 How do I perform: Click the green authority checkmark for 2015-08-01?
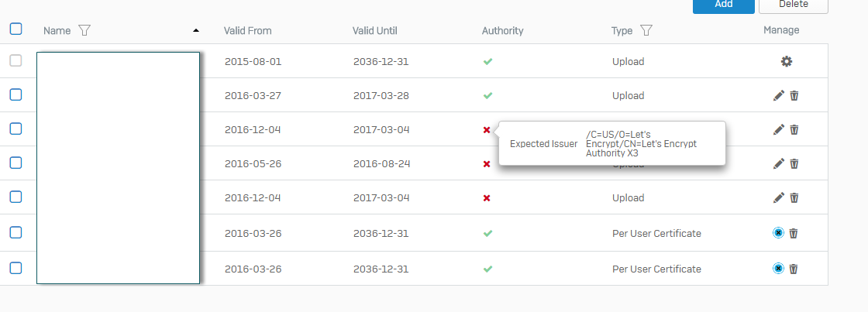(487, 61)
